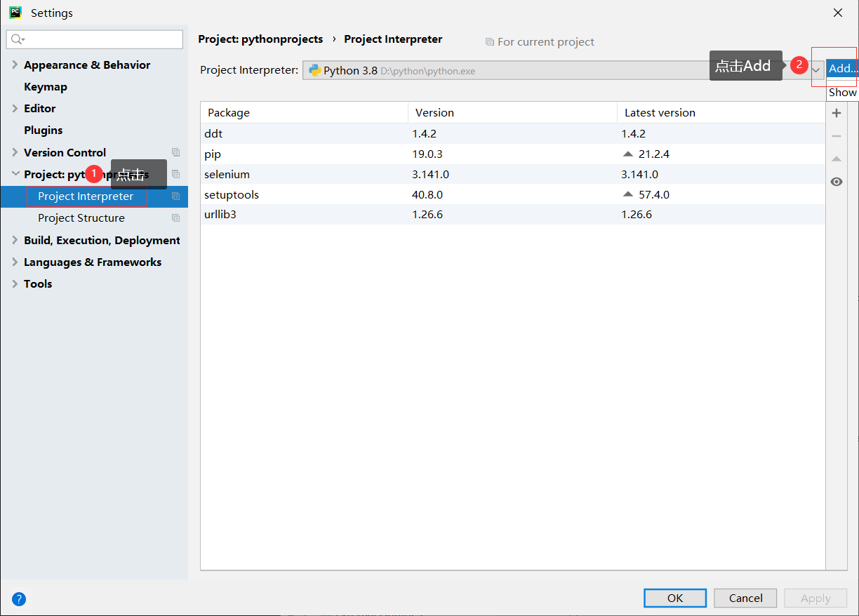This screenshot has height=616, width=859.
Task: Install a new package using plus icon
Action: coord(837,112)
